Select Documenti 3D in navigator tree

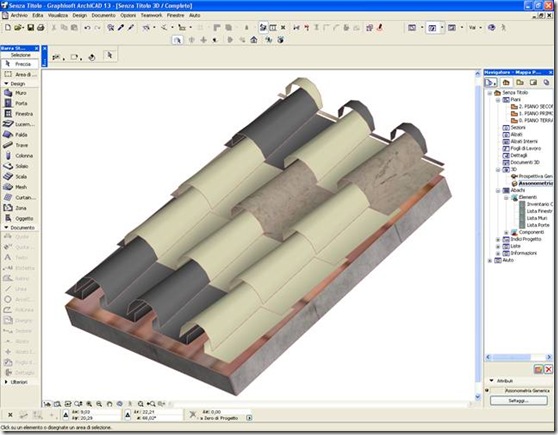click(x=521, y=162)
